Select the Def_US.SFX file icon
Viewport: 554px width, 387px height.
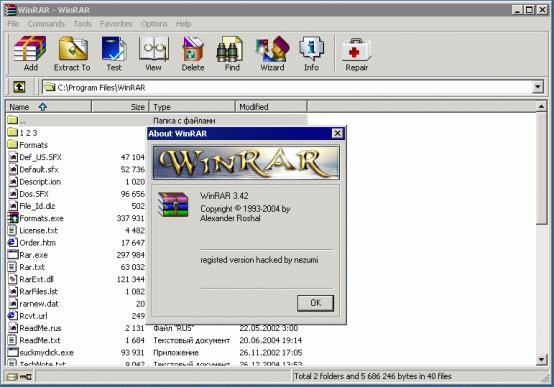coord(13,157)
